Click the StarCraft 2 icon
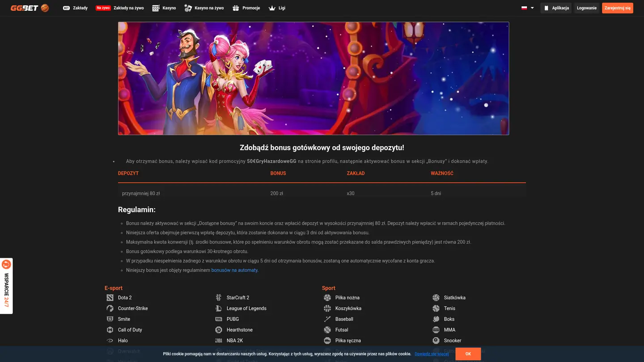The height and width of the screenshot is (362, 644). 219,298
